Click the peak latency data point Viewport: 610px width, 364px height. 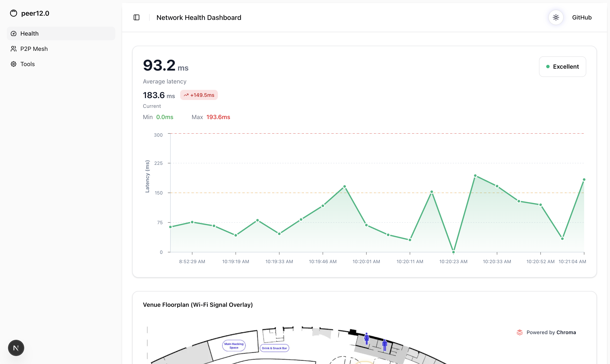[x=475, y=176]
